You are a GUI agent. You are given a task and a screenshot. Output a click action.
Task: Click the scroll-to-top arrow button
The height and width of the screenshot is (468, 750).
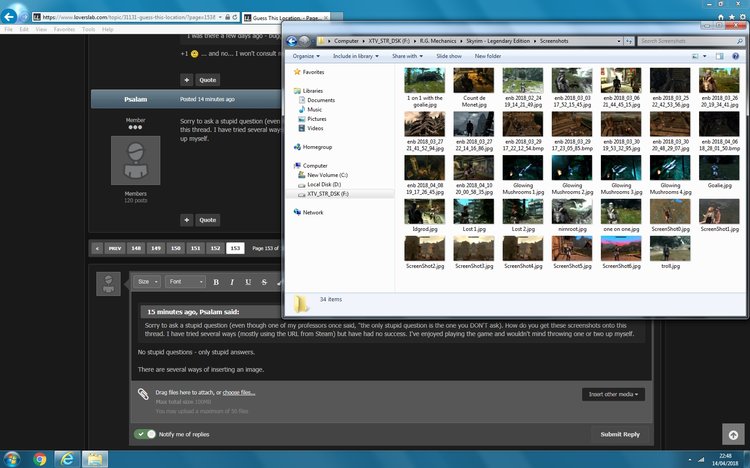pos(733,435)
